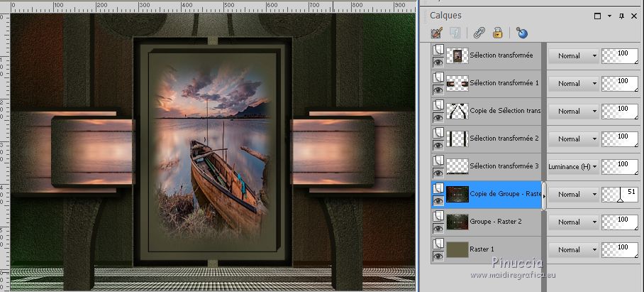This screenshot has width=644, height=292.
Task: Hide the Sélection transformée 3 layer
Action: tap(438, 173)
